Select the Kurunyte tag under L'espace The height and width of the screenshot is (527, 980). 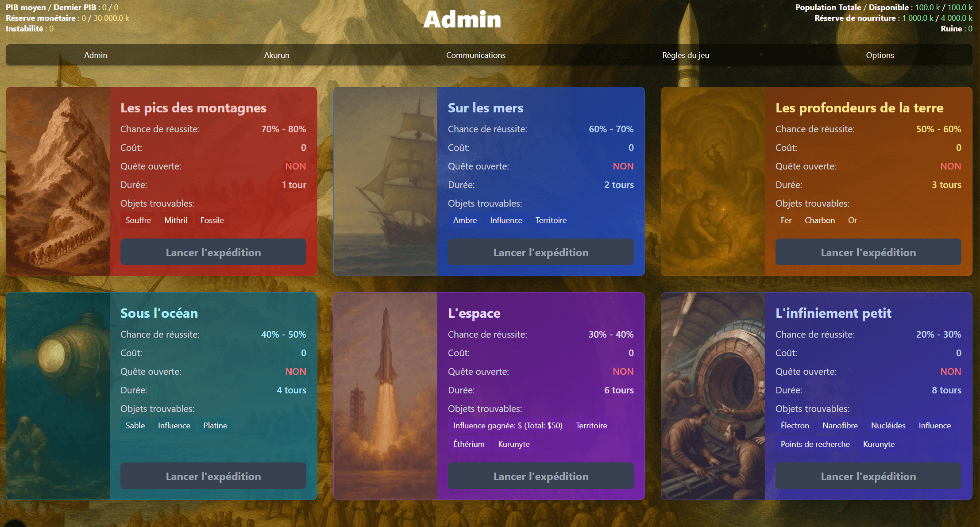[513, 444]
